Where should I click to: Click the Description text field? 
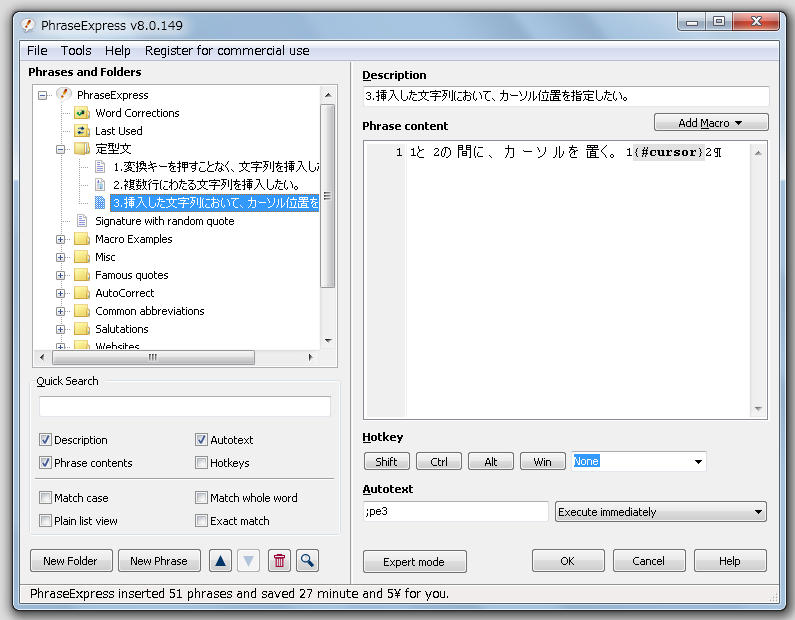[x=566, y=96]
